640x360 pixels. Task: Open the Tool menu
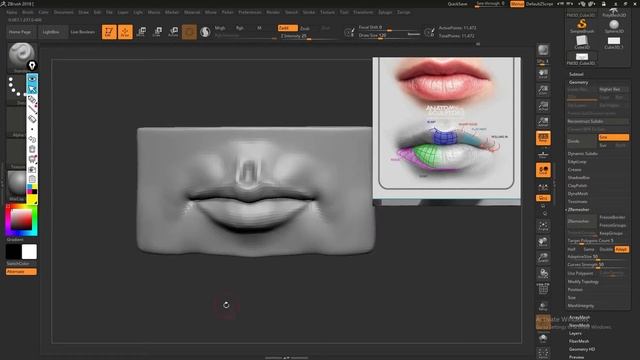tap(344, 12)
